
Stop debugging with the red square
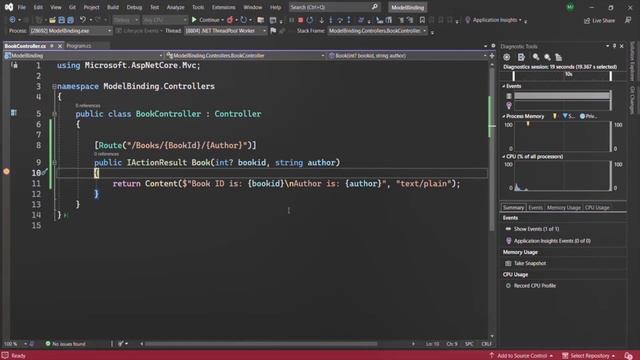pos(300,20)
